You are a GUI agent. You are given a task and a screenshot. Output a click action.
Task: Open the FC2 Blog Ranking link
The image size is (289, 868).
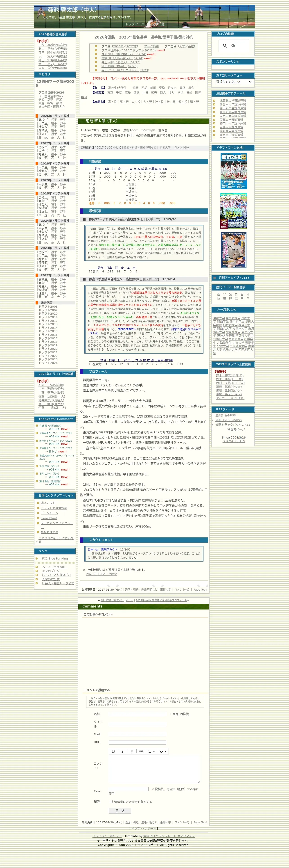tap(55, 558)
